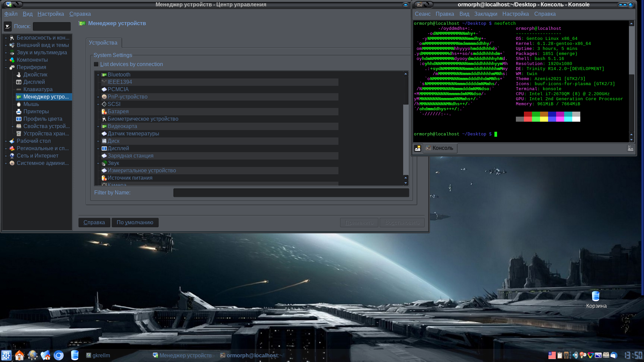Focus the Filter by Name field
This screenshot has height=362, width=644.
click(x=291, y=193)
